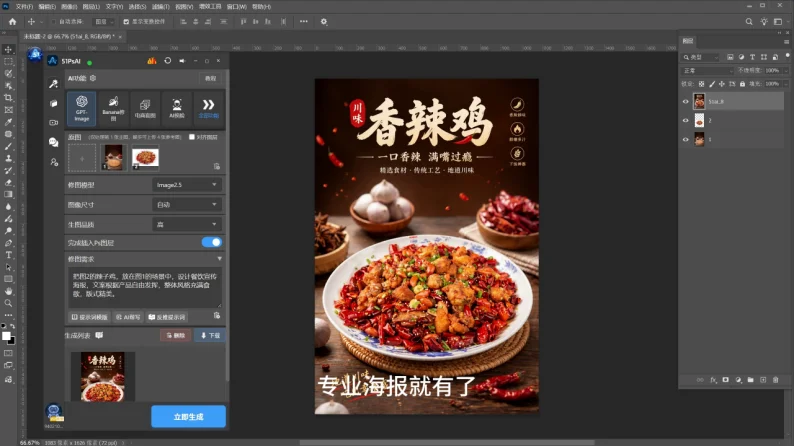Toggle the 自动选择 checkbox
794x447 pixels.
tap(54, 22)
